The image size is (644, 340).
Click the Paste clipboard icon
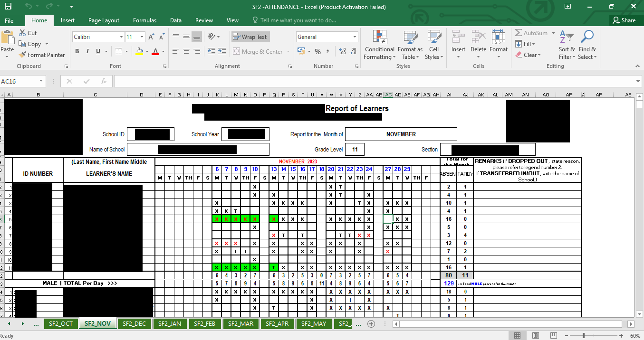[x=7, y=38]
